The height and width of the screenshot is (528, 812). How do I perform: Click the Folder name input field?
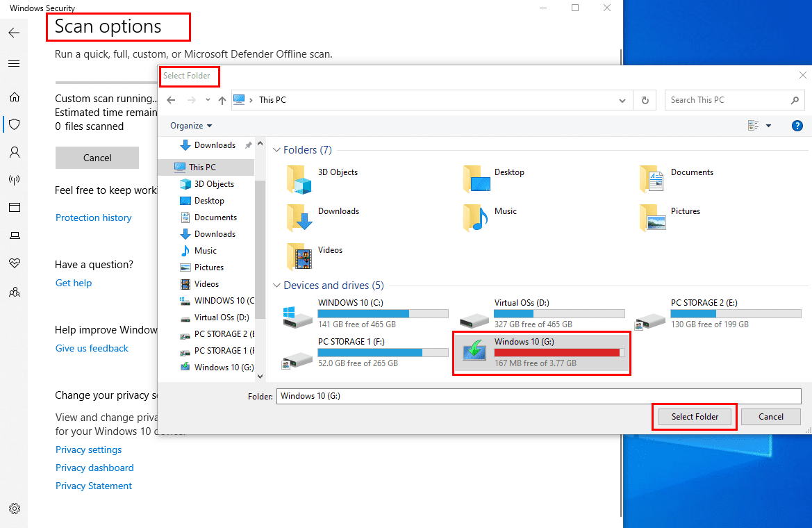[x=538, y=396]
